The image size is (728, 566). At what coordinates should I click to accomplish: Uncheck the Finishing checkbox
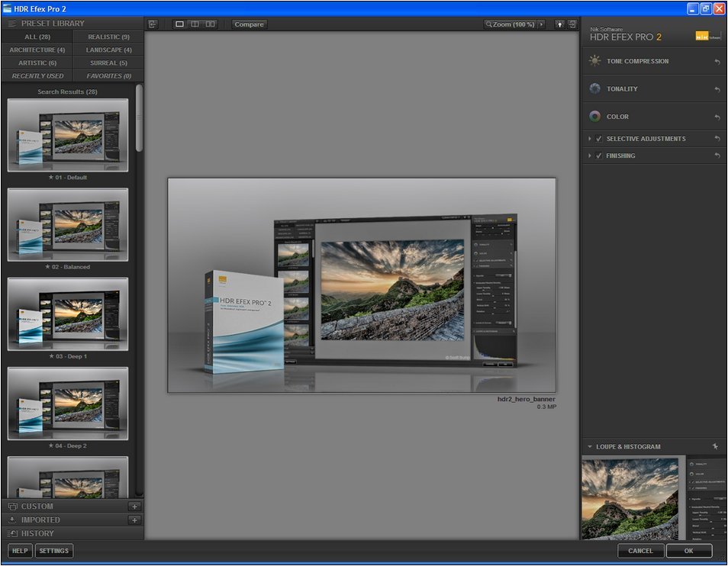pyautogui.click(x=599, y=156)
